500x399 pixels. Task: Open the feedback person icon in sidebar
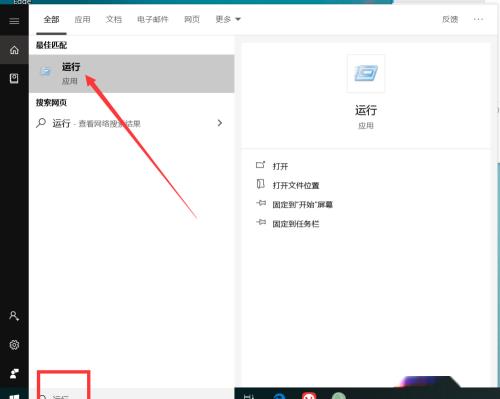(14, 373)
